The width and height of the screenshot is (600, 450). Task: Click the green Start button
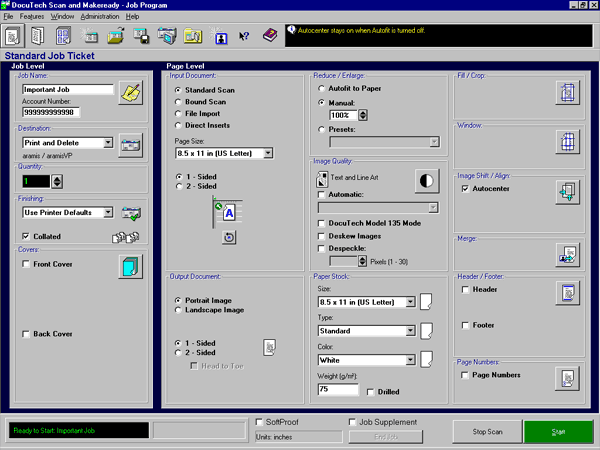click(x=558, y=432)
